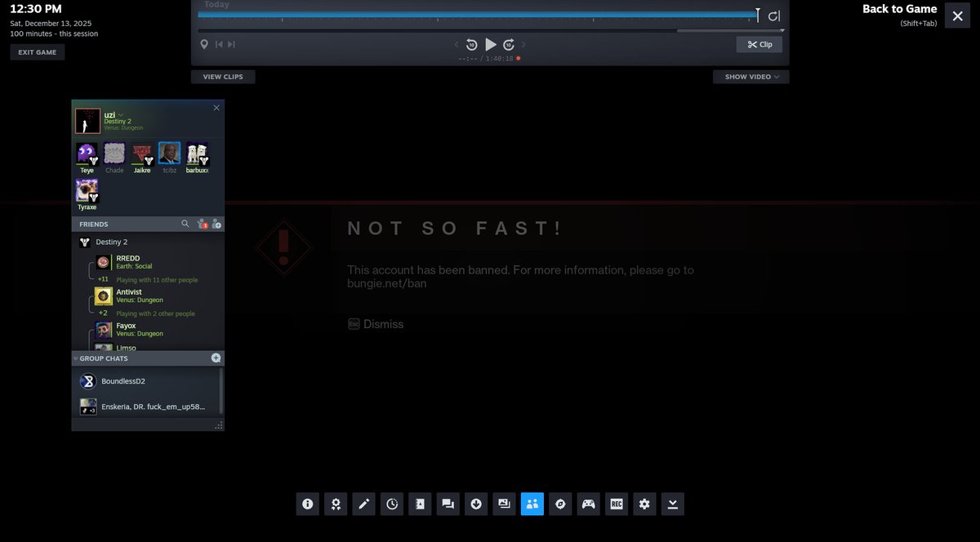The image size is (980, 542).
Task: Open overlay Settings gear icon
Action: pyautogui.click(x=644, y=504)
